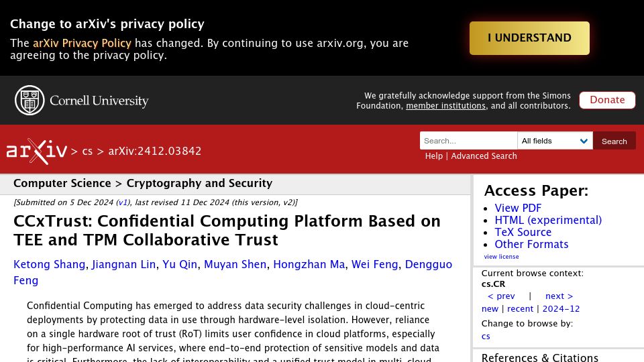The image size is (644, 362).
Task: Download TeX Source
Action: click(523, 233)
